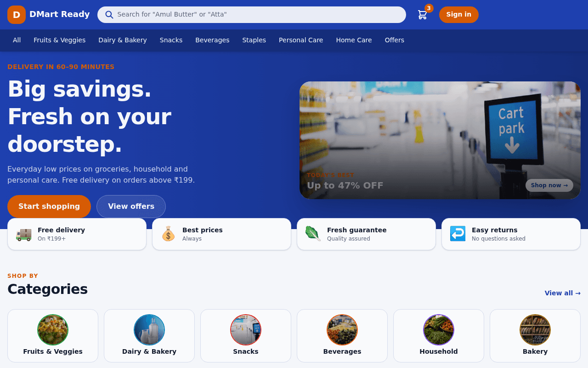This screenshot has width=588, height=368.
Task: Click the Beverages category label
Action: pos(342,351)
